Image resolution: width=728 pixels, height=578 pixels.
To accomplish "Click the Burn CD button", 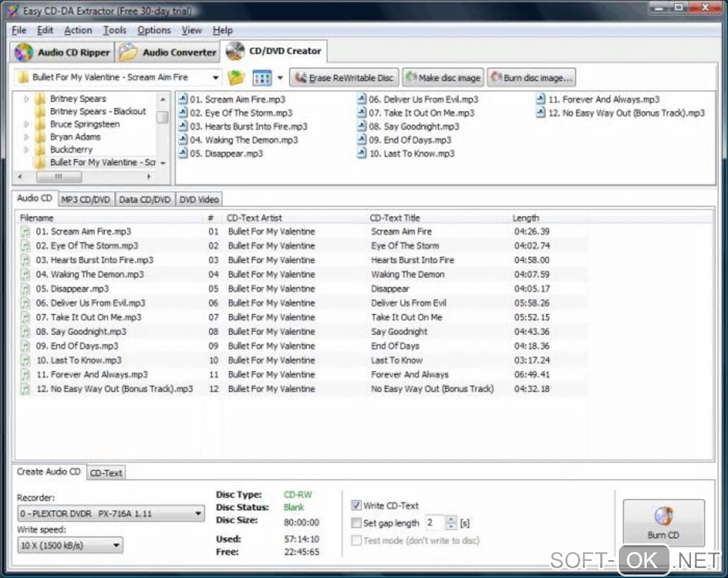I will (664, 523).
